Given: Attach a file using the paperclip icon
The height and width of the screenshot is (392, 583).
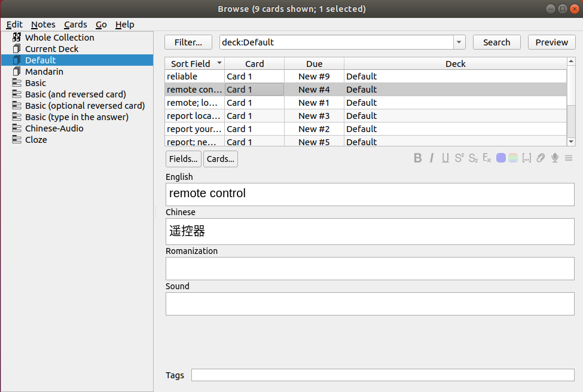Looking at the screenshot, I should pyautogui.click(x=540, y=158).
